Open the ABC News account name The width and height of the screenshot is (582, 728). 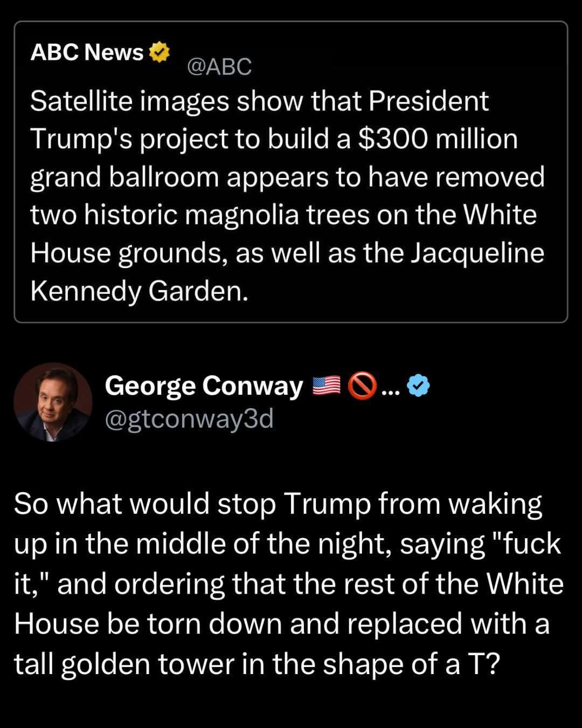[x=87, y=52]
